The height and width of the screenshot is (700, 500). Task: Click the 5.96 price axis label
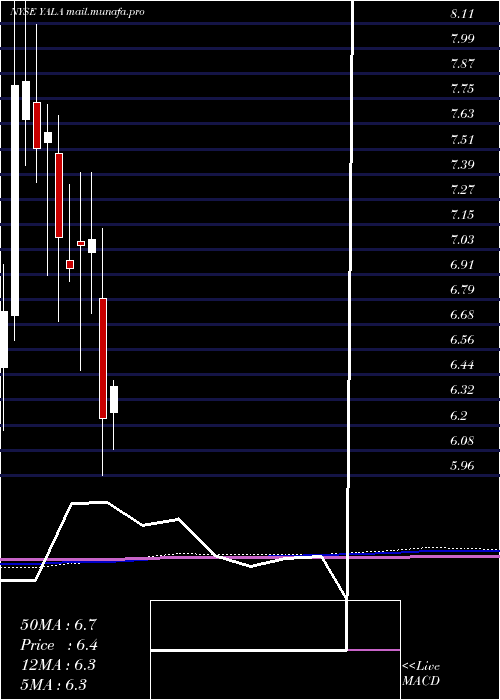tap(462, 466)
